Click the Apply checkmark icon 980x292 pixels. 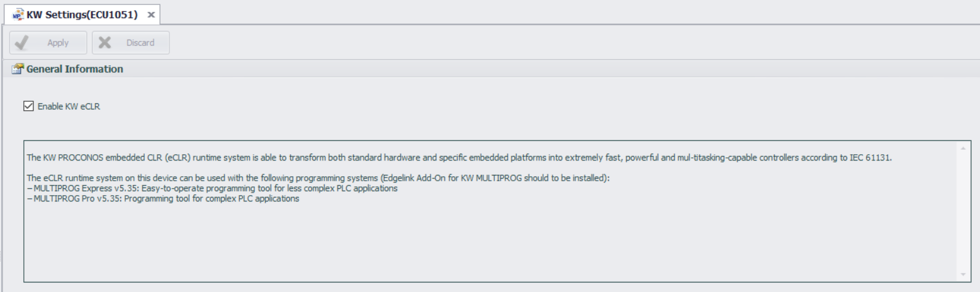point(21,43)
